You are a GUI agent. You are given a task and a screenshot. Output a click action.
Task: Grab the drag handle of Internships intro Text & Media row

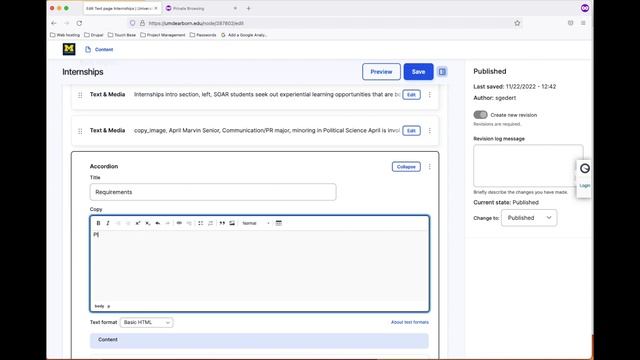tap(80, 95)
